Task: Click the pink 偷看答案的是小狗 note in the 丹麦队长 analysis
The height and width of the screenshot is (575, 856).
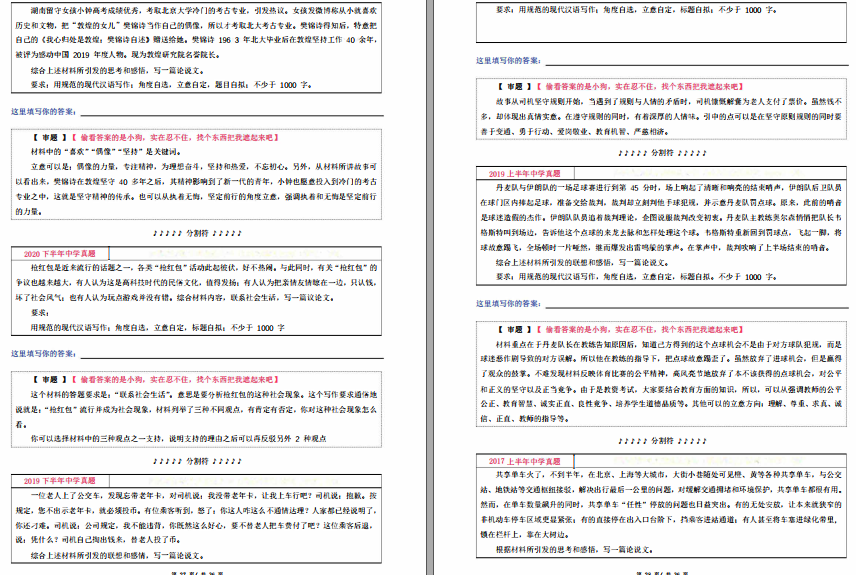Action: [641, 330]
